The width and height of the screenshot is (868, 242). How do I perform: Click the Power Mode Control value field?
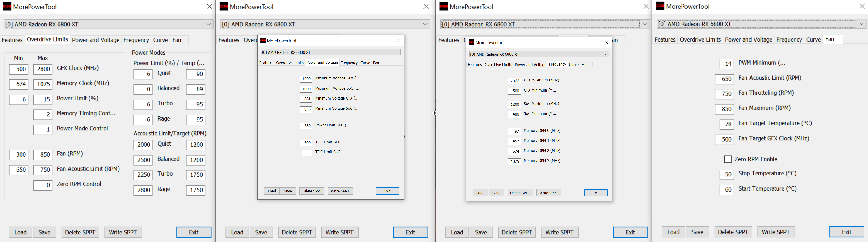(43, 130)
